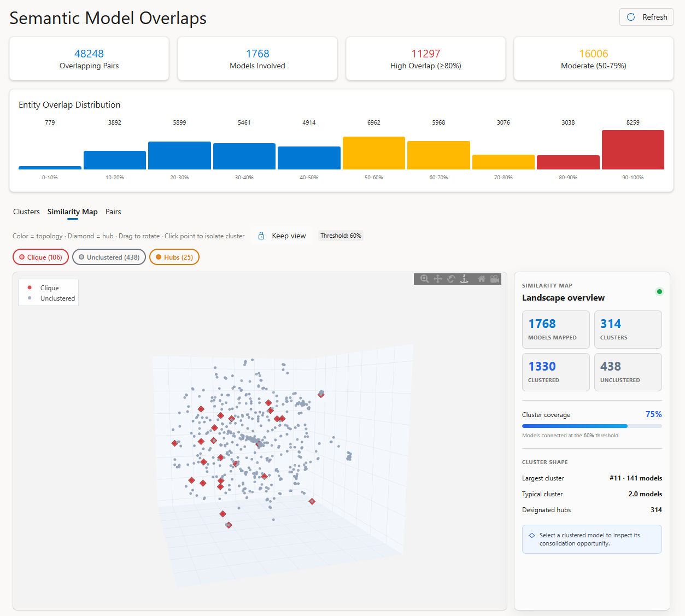Click the '75%' coverage value
685x616 pixels.
pyautogui.click(x=654, y=414)
